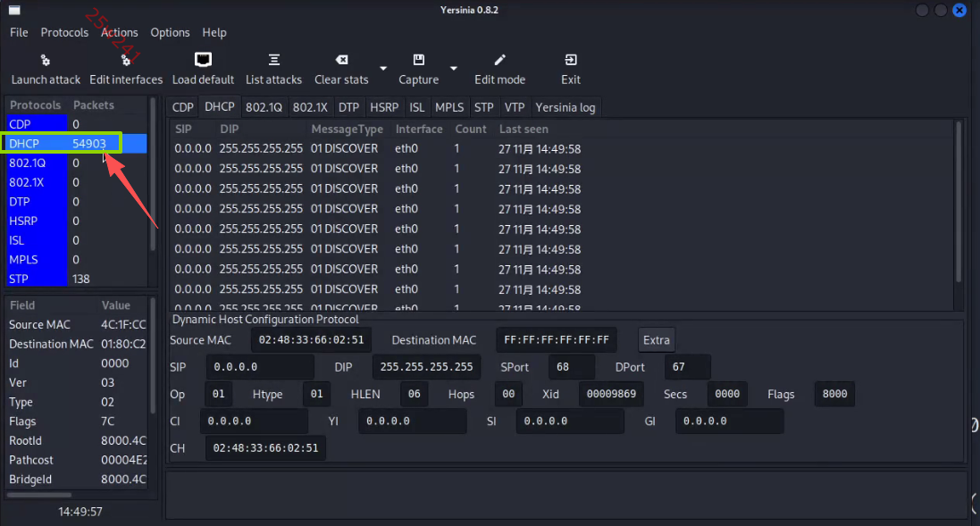
Task: Open the Actions menu
Action: (x=120, y=32)
